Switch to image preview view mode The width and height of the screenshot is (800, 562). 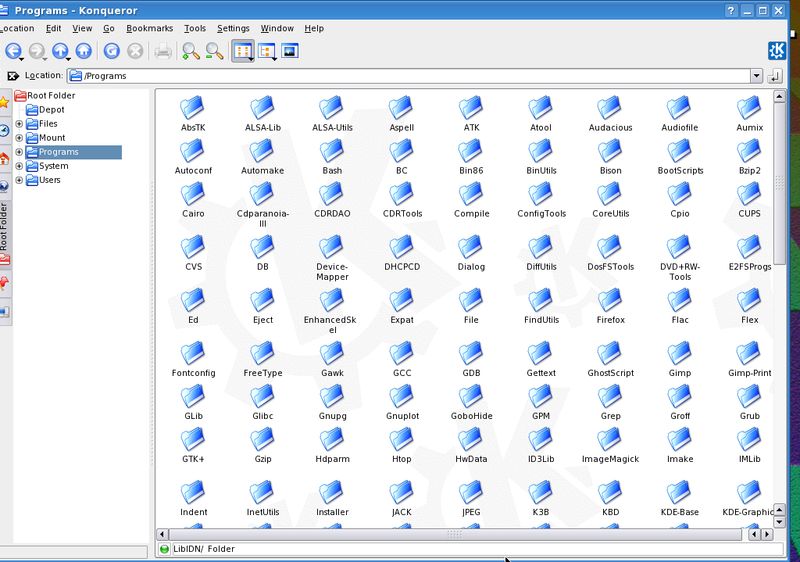coord(289,51)
